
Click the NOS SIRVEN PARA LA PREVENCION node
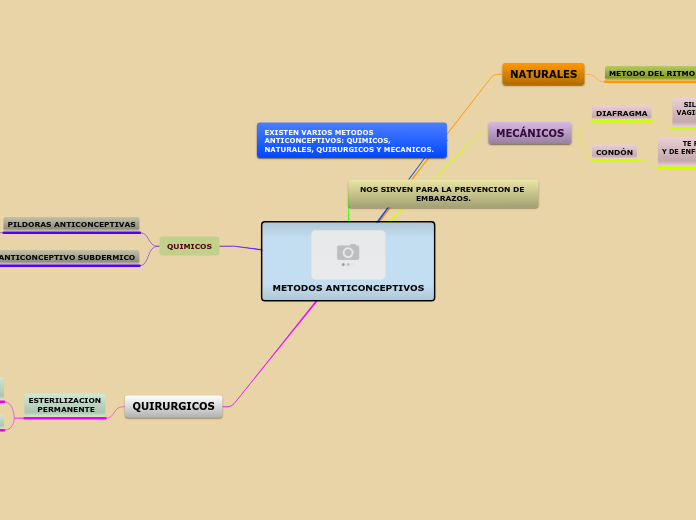click(442, 194)
